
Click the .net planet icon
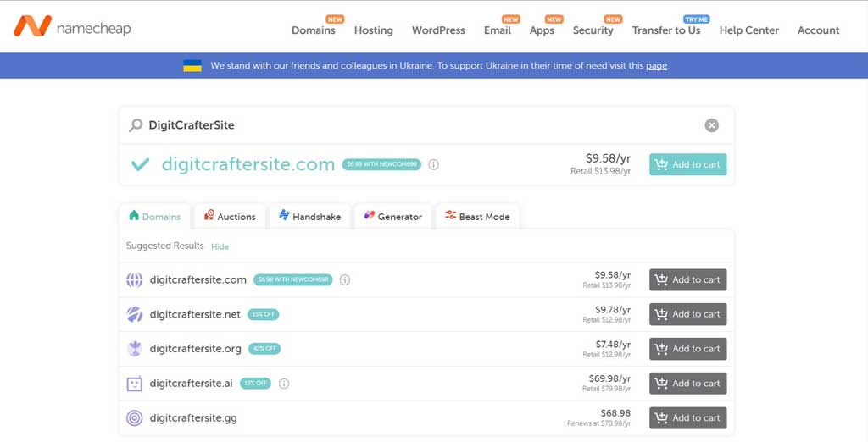pos(134,314)
